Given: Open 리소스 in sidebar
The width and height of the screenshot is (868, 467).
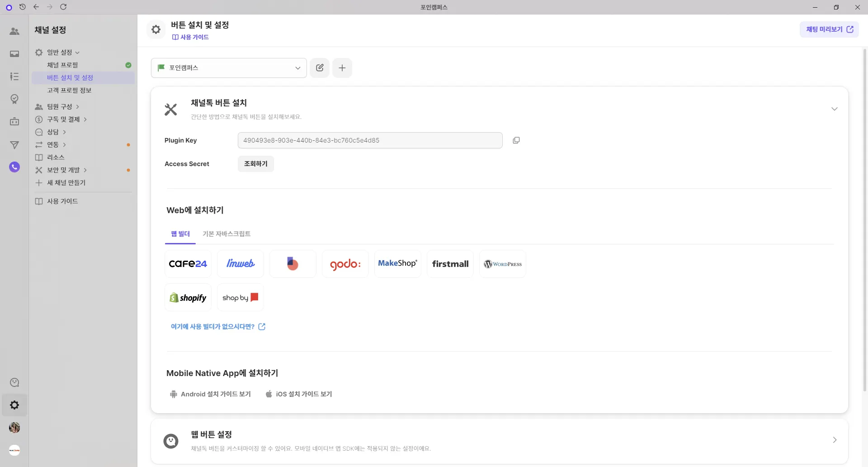Looking at the screenshot, I should click(56, 157).
